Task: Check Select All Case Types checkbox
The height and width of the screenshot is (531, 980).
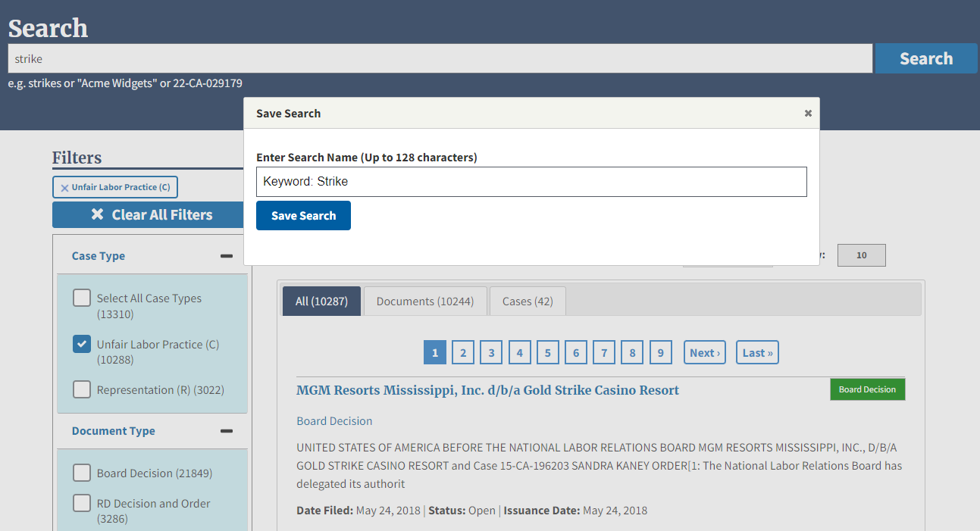Action: coord(82,298)
